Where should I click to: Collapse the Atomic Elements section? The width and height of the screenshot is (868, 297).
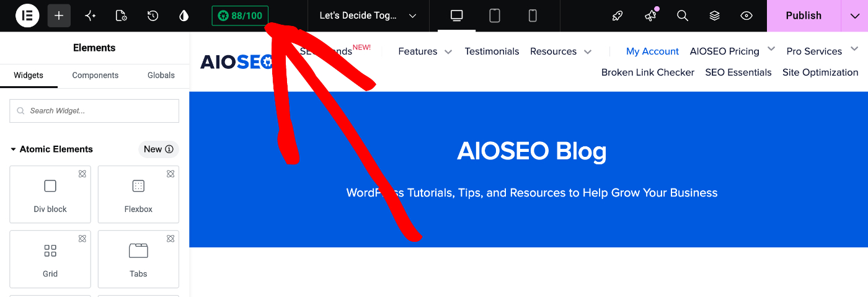(51, 149)
